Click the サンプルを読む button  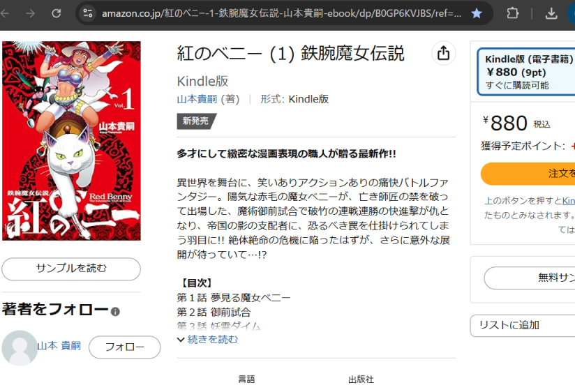coord(71,269)
